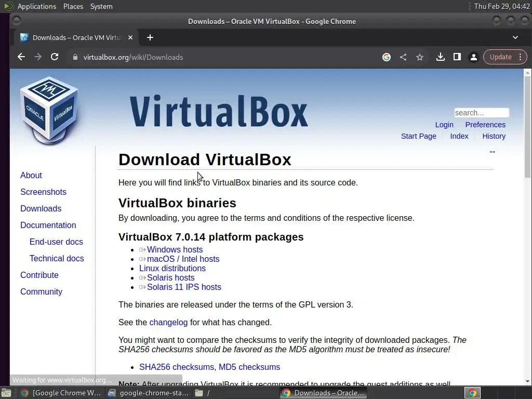The height and width of the screenshot is (399, 532).
Task: Go back using the browser back arrow
Action: (21, 57)
